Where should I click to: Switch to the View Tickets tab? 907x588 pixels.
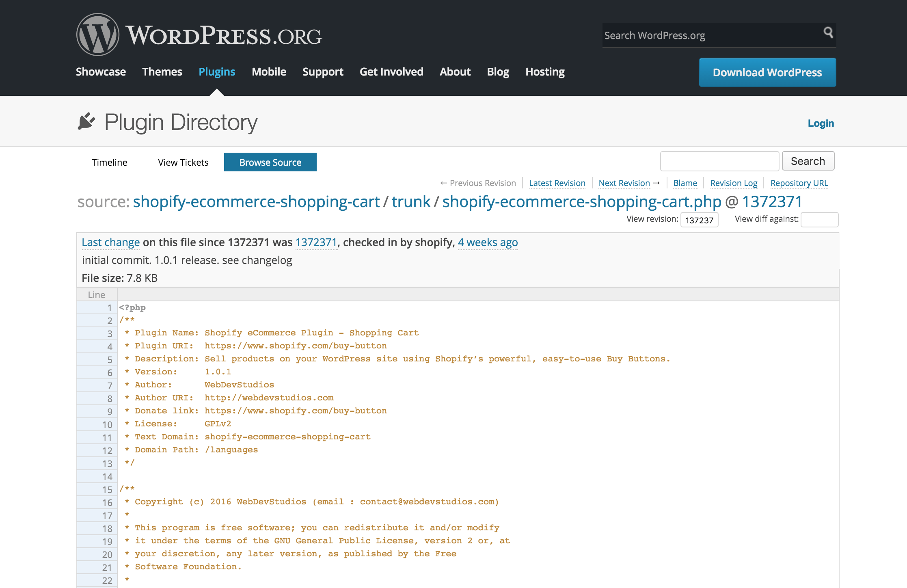(183, 162)
